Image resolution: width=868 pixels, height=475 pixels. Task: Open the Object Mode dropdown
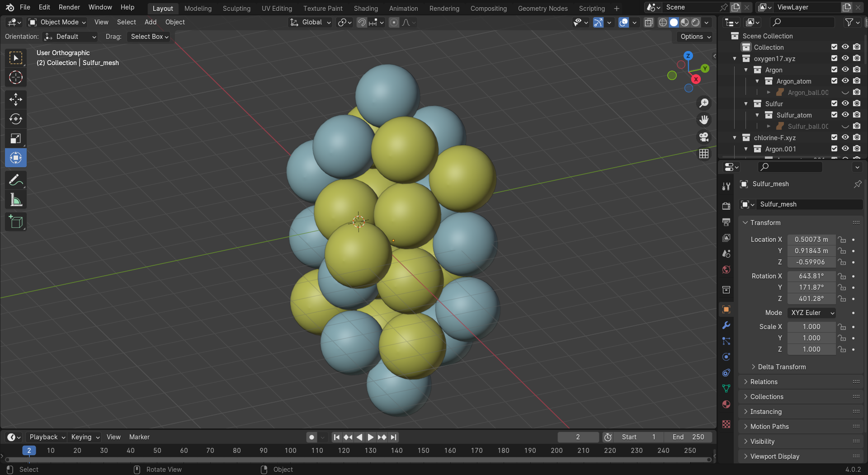(57, 22)
